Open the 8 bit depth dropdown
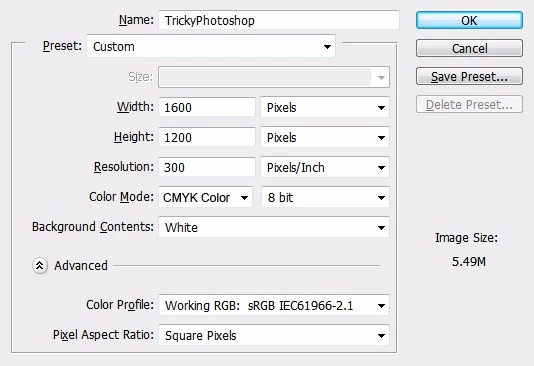Viewport: 534px width, 366px height. [x=325, y=197]
